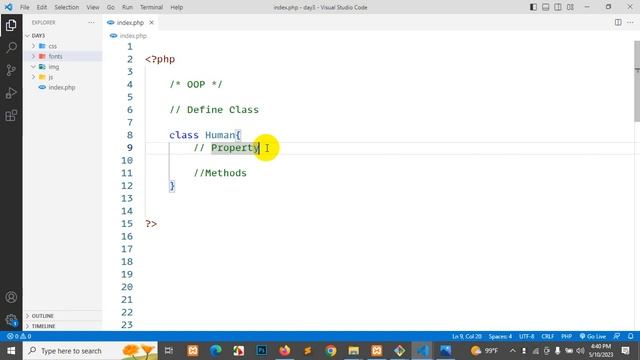Change language mode via PHP status item
640x360 pixels.
pyautogui.click(x=566, y=336)
